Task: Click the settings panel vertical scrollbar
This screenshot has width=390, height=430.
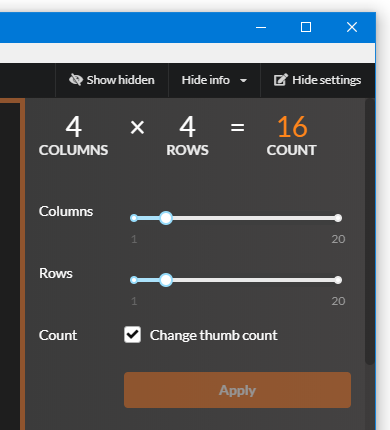Action: 370,232
